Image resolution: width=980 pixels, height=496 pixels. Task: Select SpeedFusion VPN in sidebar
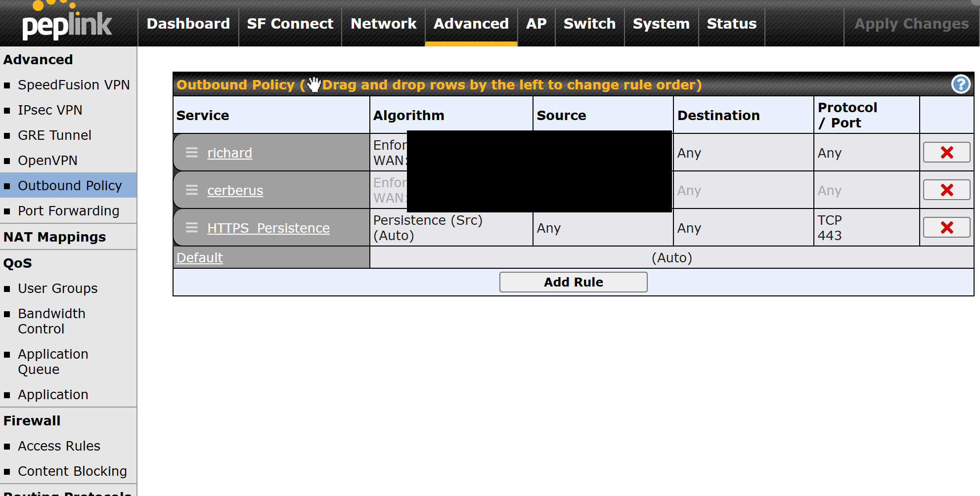[x=74, y=85]
